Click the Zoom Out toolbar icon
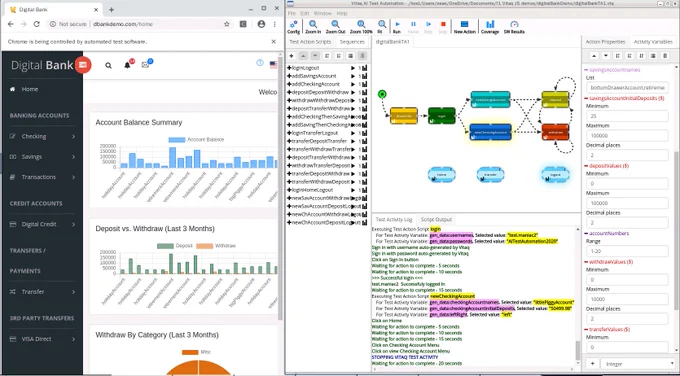Image resolution: width=680 pixels, height=376 pixels. (335, 27)
